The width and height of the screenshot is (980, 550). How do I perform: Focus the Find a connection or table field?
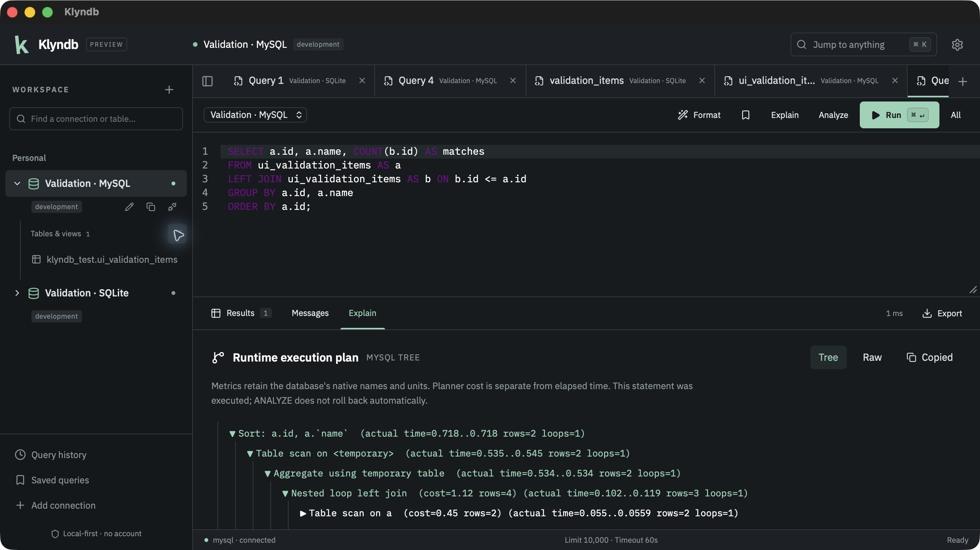click(x=96, y=119)
